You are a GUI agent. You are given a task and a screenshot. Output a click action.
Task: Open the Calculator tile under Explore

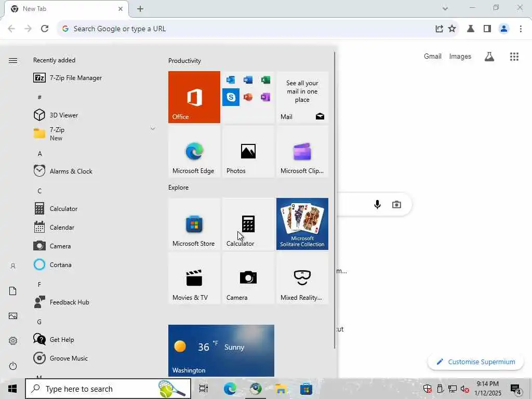(x=248, y=224)
